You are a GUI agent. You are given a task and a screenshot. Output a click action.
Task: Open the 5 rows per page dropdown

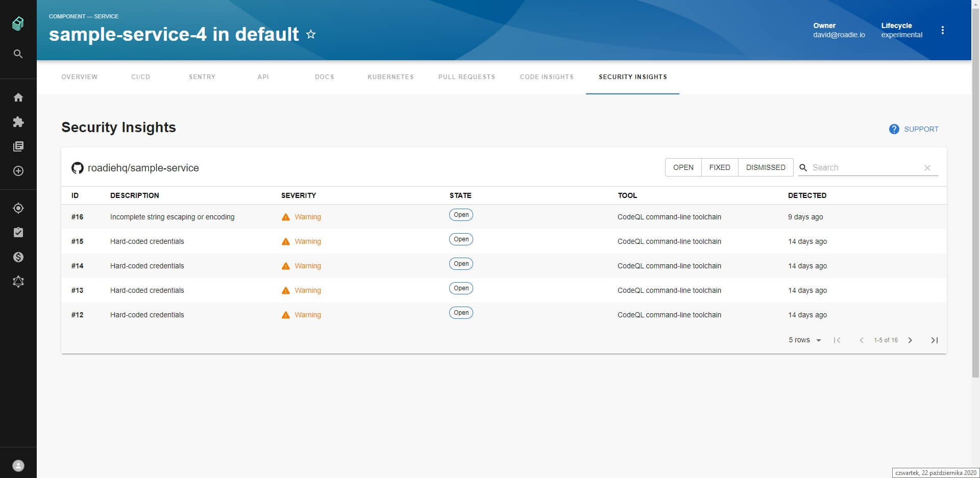(805, 340)
